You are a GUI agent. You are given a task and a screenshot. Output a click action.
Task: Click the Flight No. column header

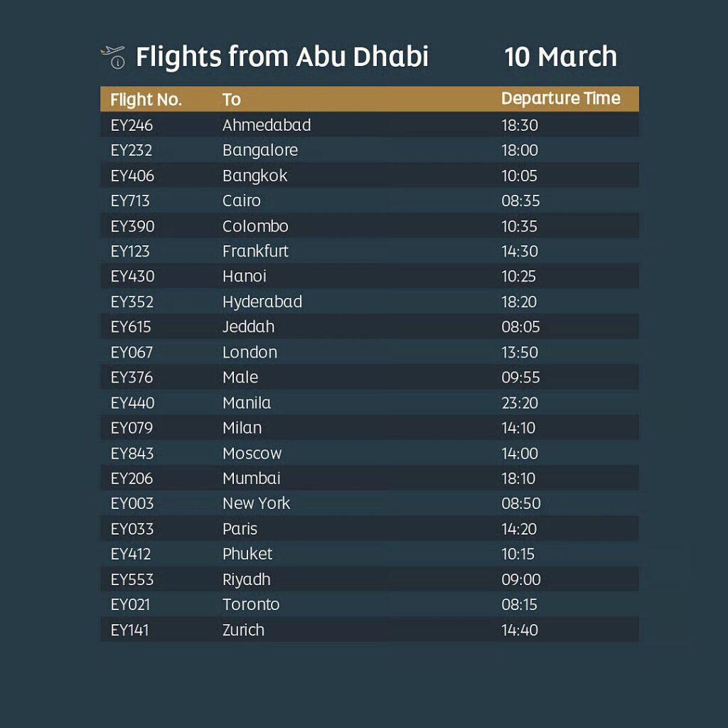[146, 100]
